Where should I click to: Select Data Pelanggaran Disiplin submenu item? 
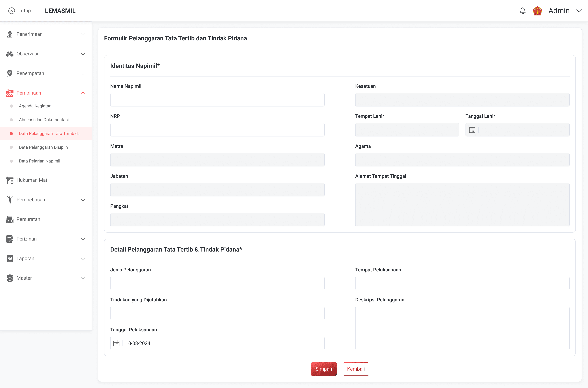43,147
